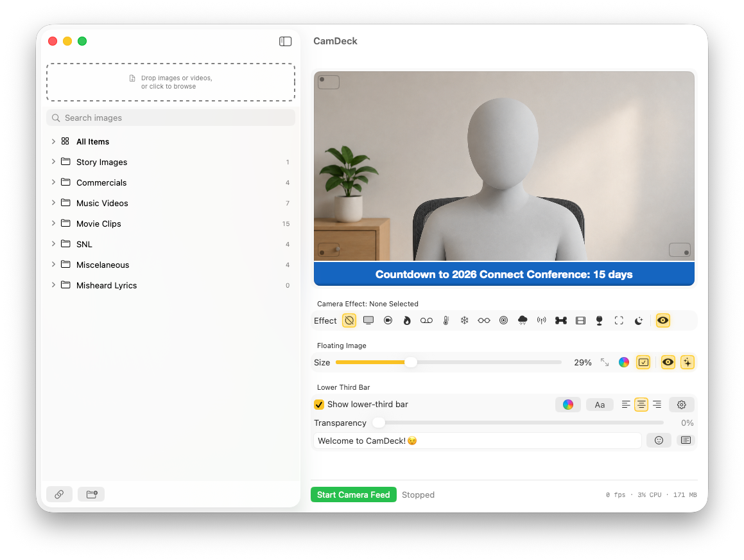Click the bottom-left position handle on preview

(x=328, y=250)
